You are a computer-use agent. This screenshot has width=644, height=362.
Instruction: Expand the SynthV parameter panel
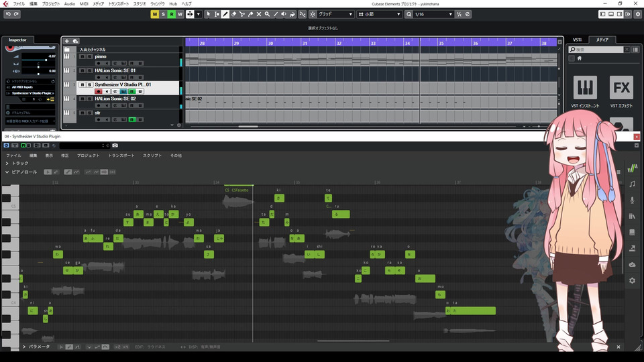point(24,347)
